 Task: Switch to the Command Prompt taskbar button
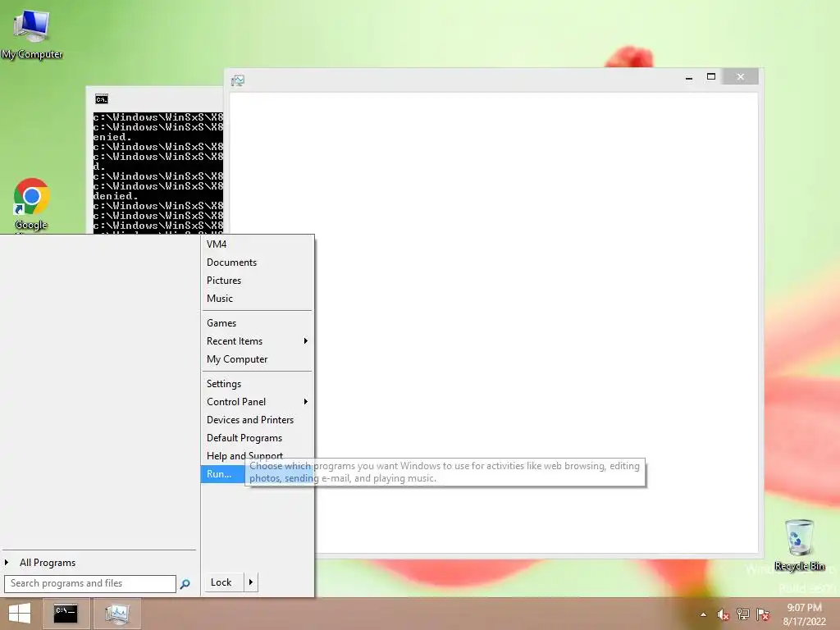66,614
